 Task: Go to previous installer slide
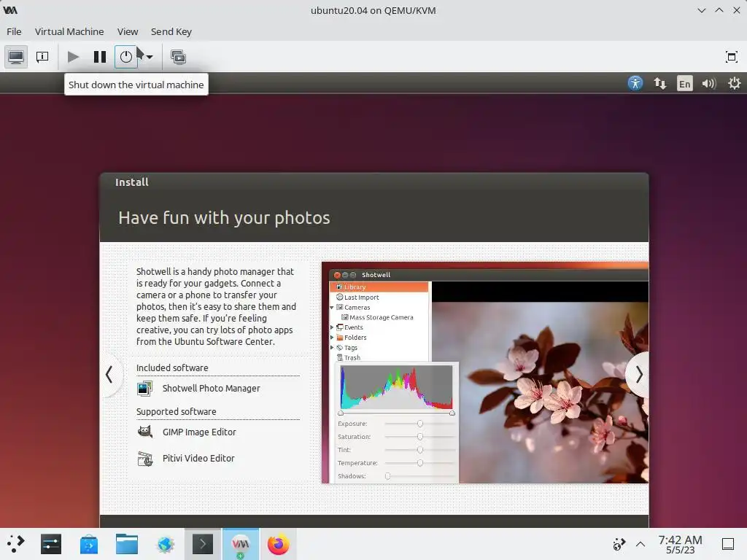109,374
